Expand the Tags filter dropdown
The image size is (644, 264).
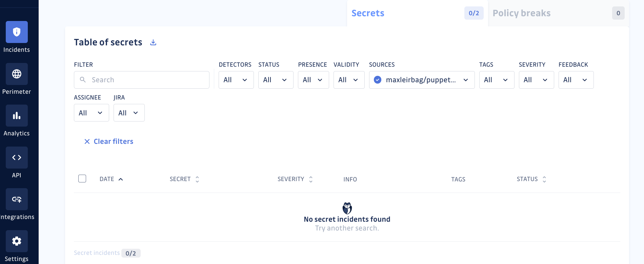coord(497,80)
